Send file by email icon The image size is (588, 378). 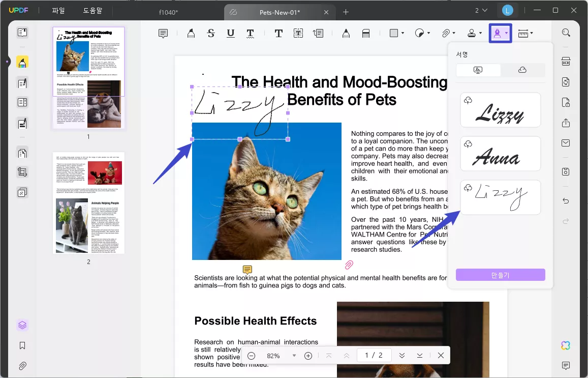tap(566, 143)
